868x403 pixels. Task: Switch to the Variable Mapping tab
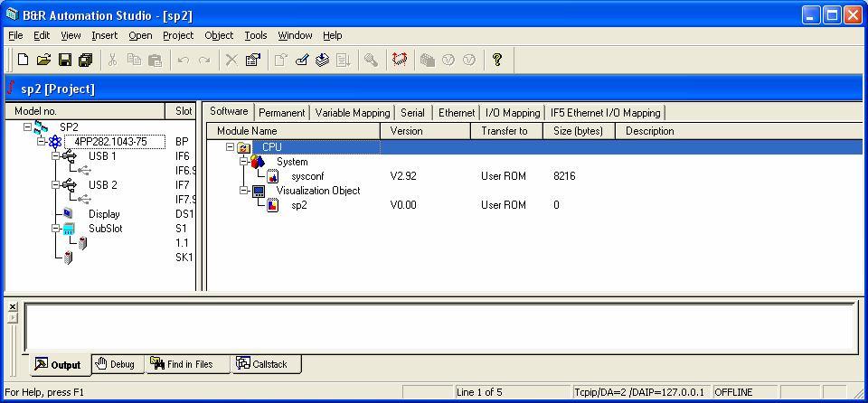pos(353,113)
